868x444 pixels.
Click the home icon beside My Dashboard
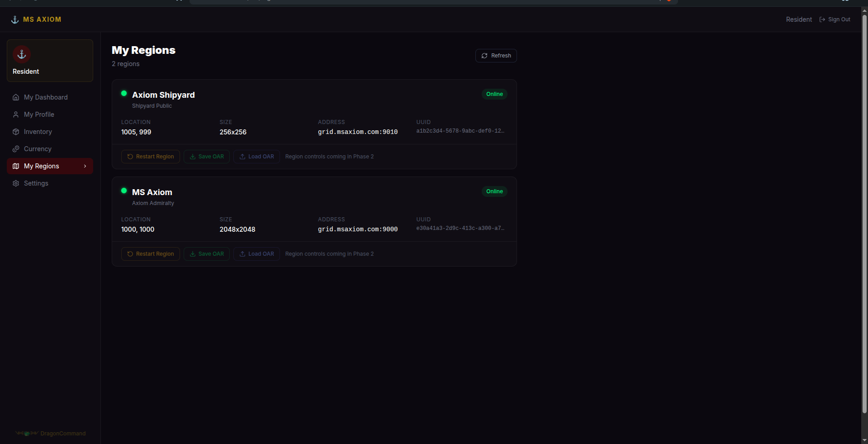tap(16, 97)
